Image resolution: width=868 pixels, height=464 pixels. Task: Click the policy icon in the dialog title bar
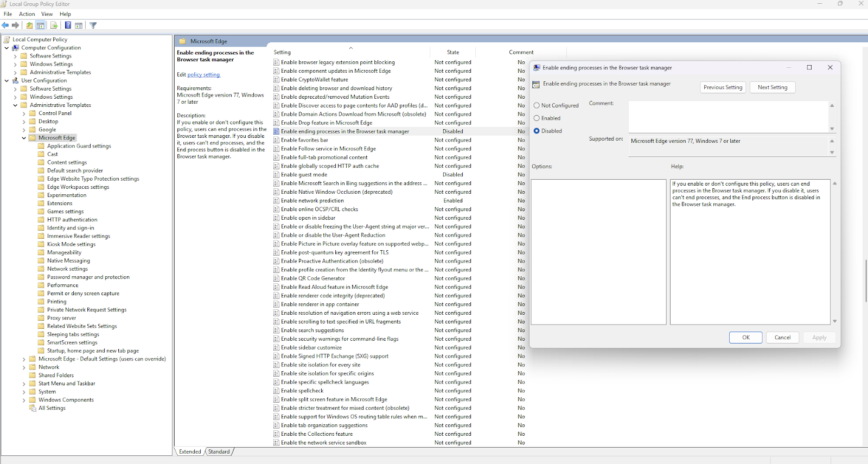click(x=537, y=68)
